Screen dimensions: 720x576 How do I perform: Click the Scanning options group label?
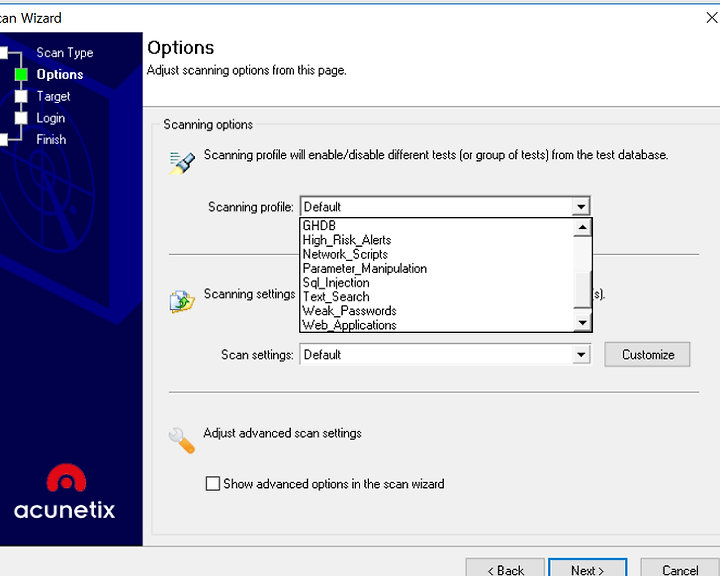(208, 124)
